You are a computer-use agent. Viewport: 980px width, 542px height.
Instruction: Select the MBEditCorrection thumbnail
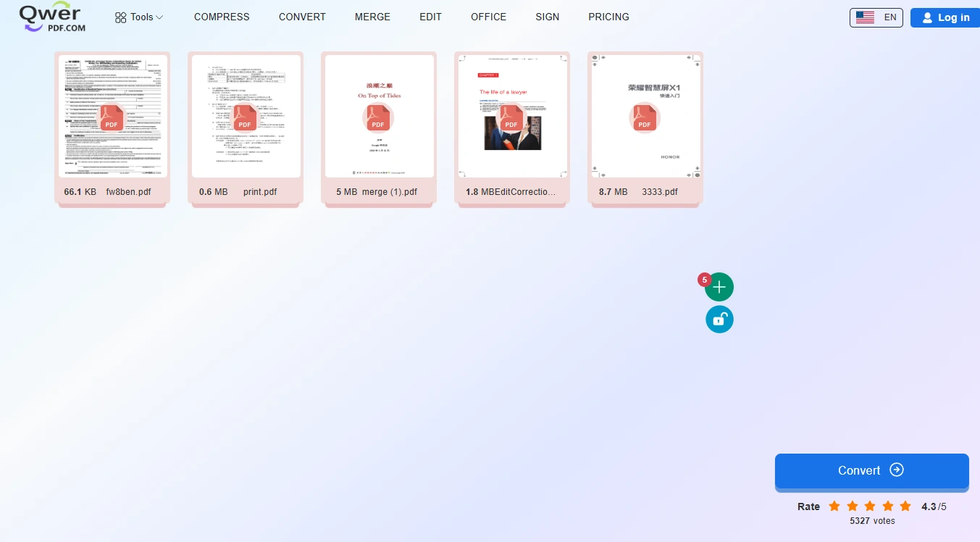(512, 116)
